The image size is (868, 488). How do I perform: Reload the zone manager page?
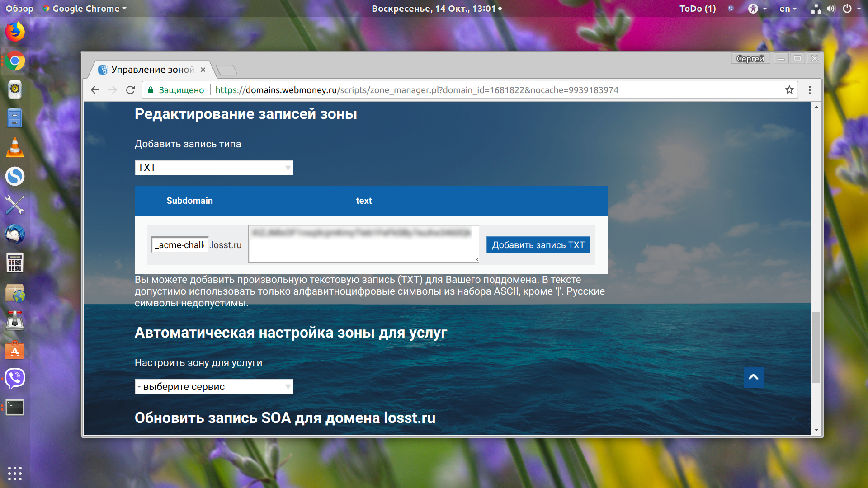tap(131, 90)
